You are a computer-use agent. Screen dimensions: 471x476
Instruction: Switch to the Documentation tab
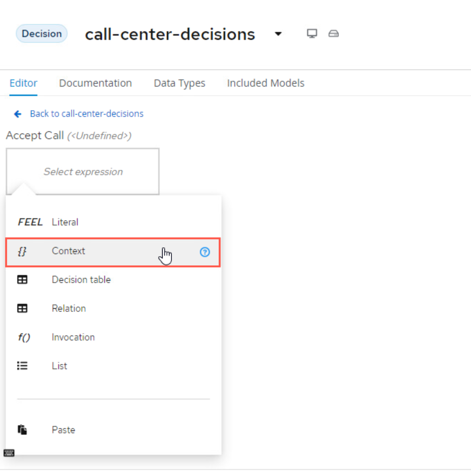[x=95, y=83]
